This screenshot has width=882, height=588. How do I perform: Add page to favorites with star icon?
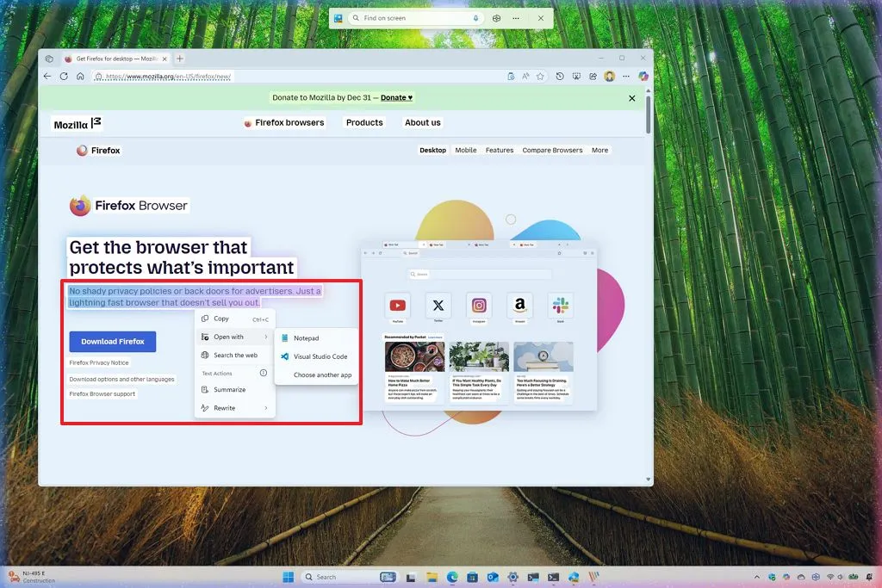pos(540,76)
